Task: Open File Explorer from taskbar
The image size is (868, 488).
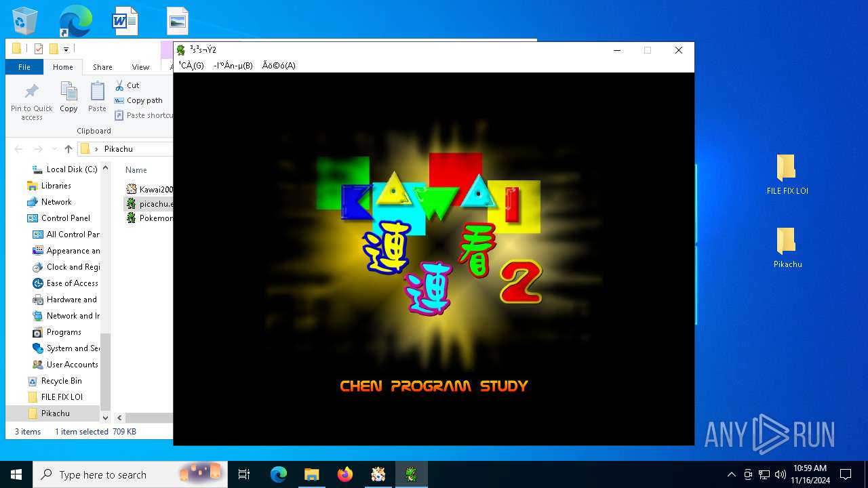Action: click(x=311, y=474)
